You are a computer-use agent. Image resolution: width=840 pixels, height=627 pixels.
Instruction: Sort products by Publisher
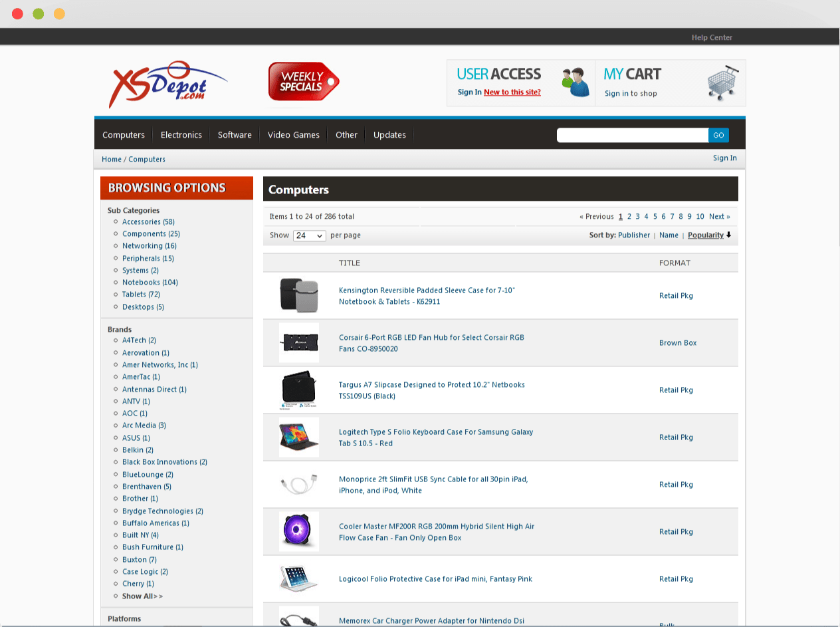pos(634,235)
